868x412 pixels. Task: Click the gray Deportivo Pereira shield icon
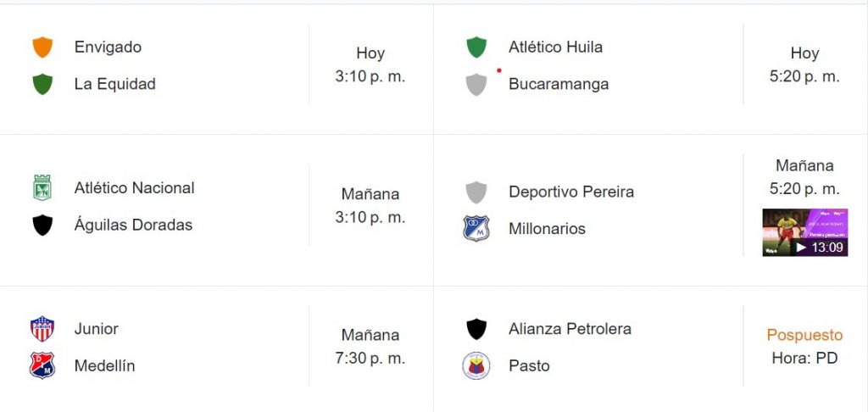[476, 192]
